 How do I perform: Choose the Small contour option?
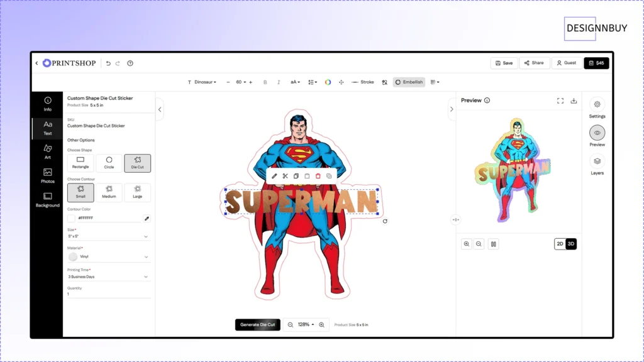point(80,192)
